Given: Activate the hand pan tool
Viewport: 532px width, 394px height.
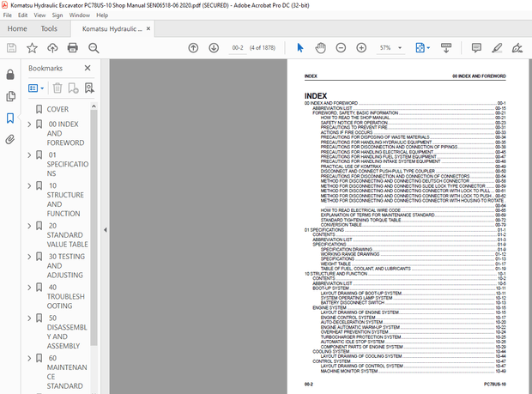Looking at the screenshot, I should click(320, 48).
